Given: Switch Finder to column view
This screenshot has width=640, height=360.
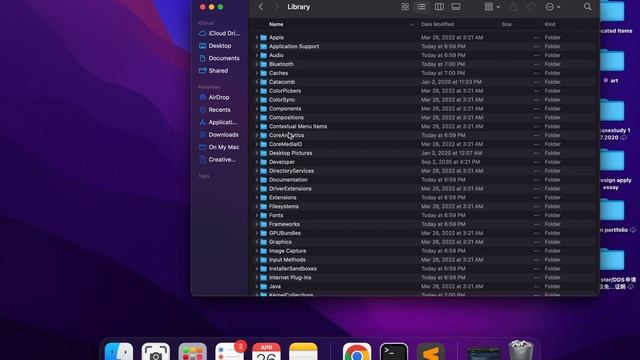Looking at the screenshot, I should coord(439,7).
